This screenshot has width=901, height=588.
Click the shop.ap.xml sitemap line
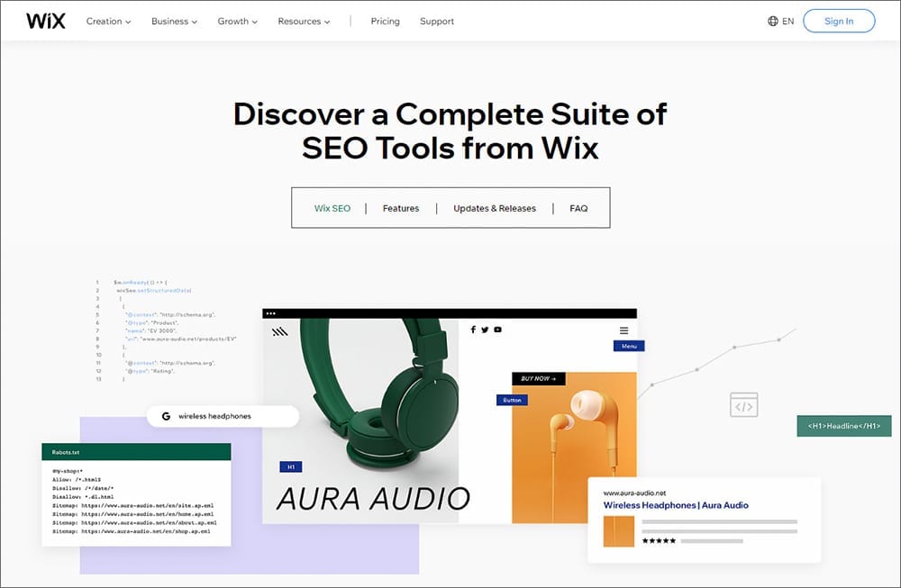131,532
